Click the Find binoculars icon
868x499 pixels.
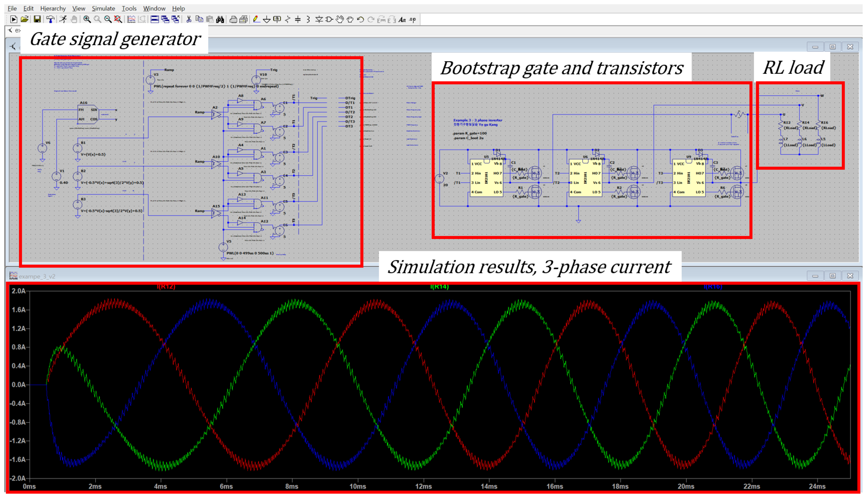pos(220,20)
